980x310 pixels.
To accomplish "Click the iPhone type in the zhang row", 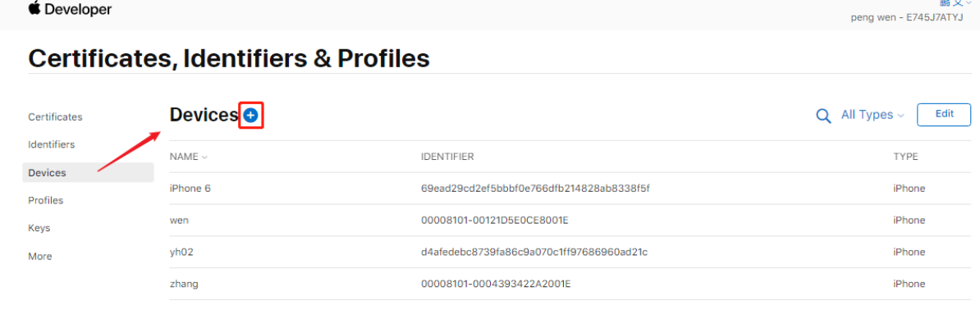I will [909, 285].
